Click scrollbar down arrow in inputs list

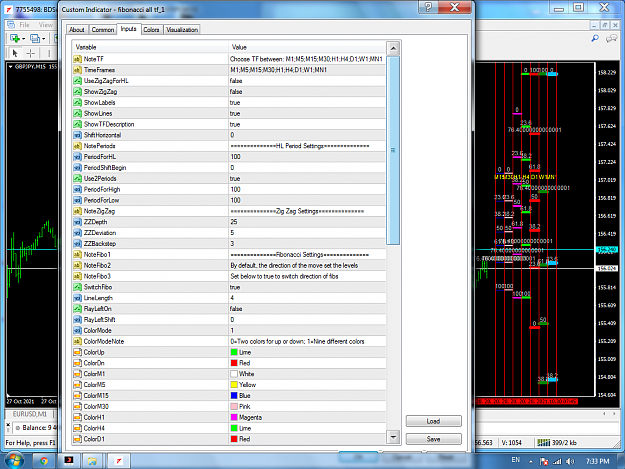[x=393, y=437]
